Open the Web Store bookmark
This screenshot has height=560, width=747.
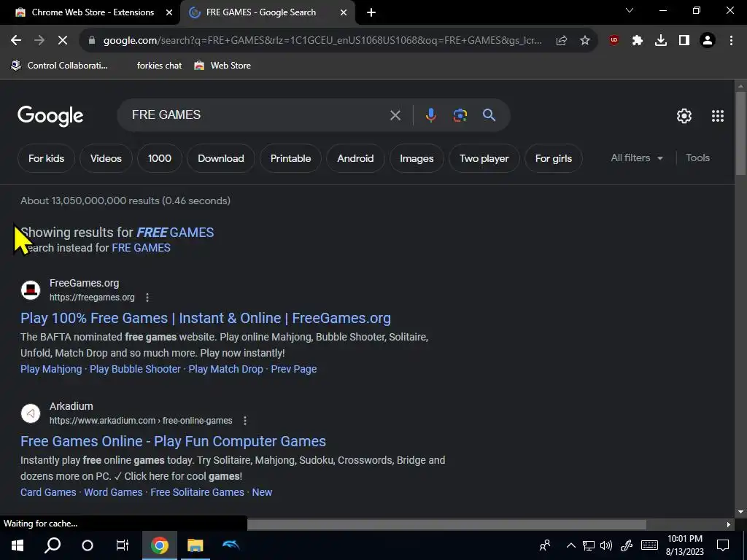tap(223, 66)
